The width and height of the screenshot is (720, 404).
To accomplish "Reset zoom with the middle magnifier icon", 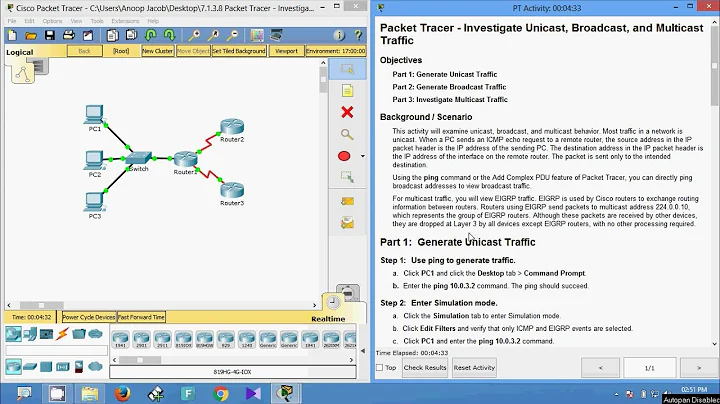I will pos(213,35).
